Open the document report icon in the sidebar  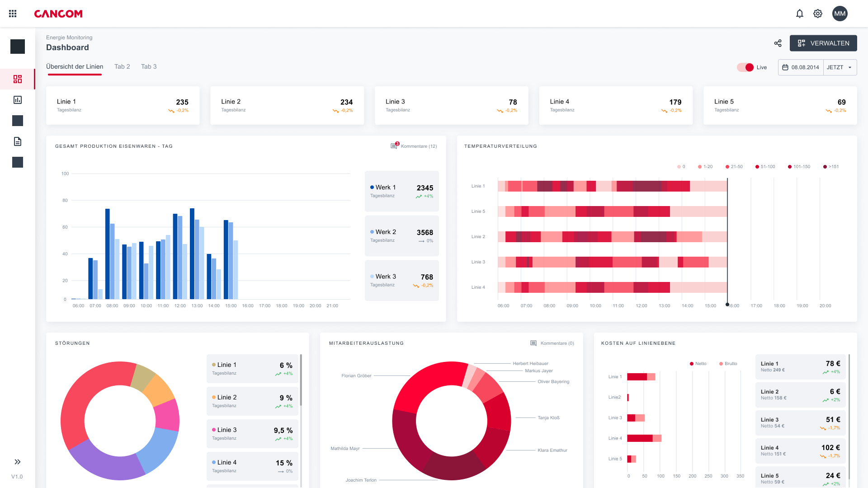tap(18, 141)
